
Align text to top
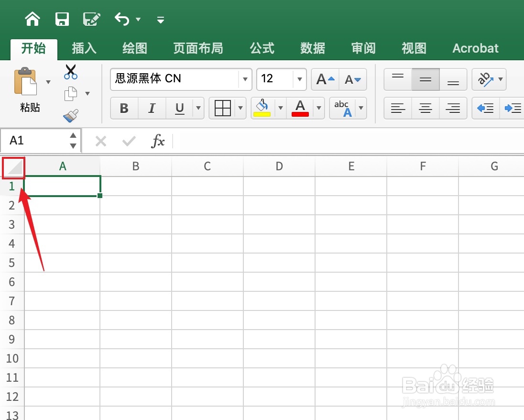coord(398,79)
